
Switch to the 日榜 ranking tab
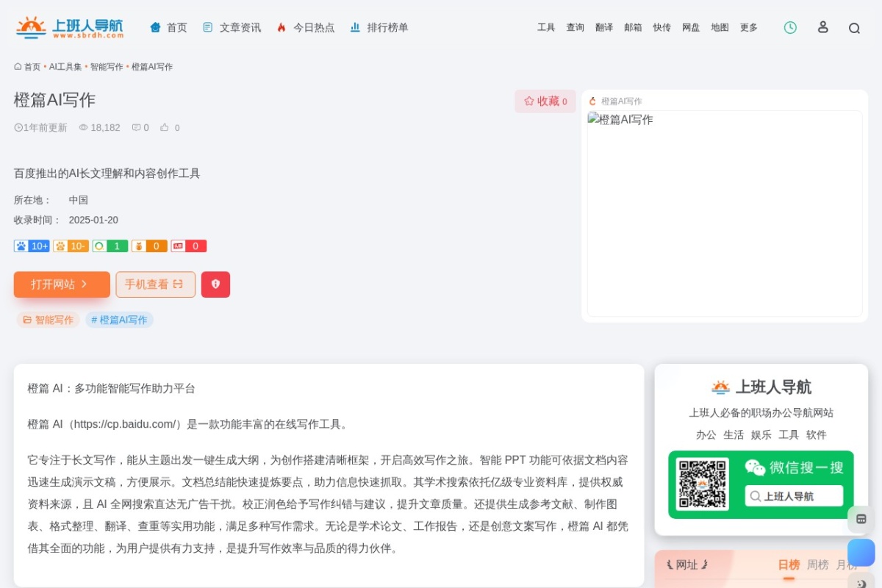(789, 564)
